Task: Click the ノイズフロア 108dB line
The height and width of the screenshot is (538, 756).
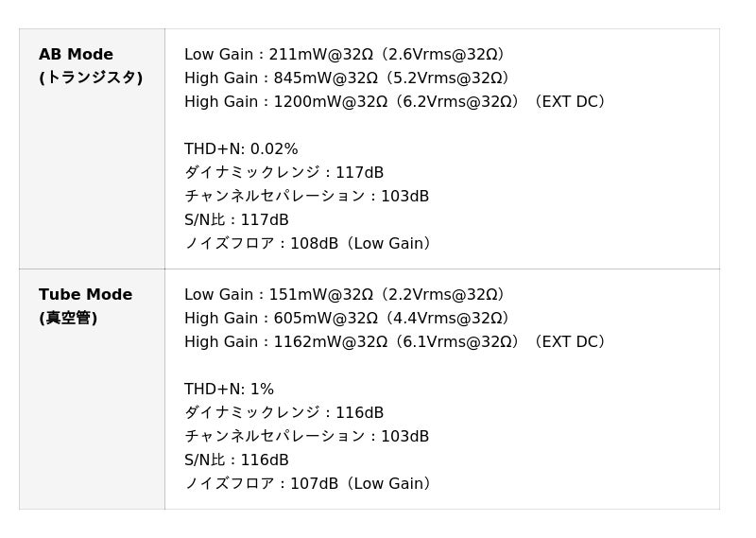Action: coord(308,244)
